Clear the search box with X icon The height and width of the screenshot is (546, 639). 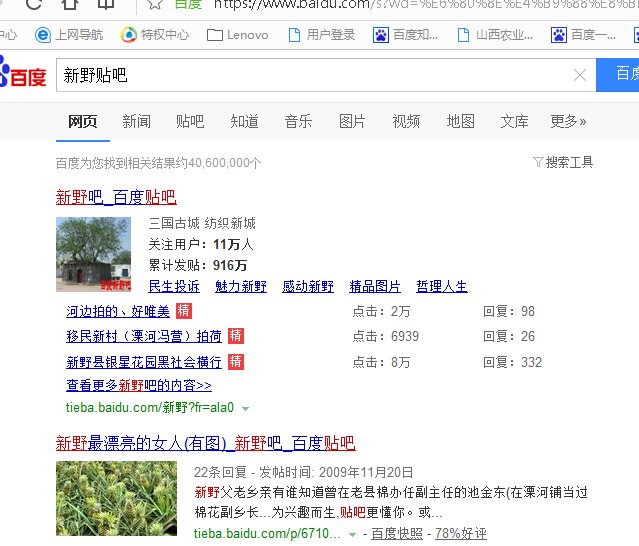(x=580, y=75)
